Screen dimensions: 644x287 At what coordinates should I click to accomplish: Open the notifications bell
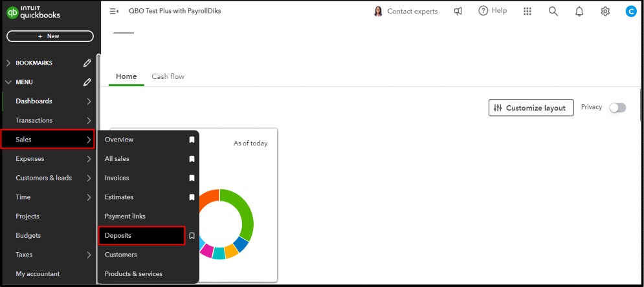coord(579,12)
